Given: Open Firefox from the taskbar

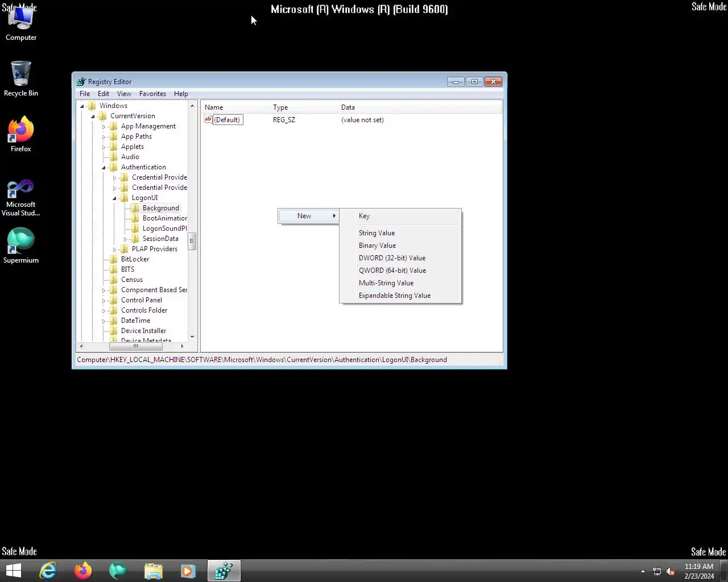Looking at the screenshot, I should (x=83, y=571).
